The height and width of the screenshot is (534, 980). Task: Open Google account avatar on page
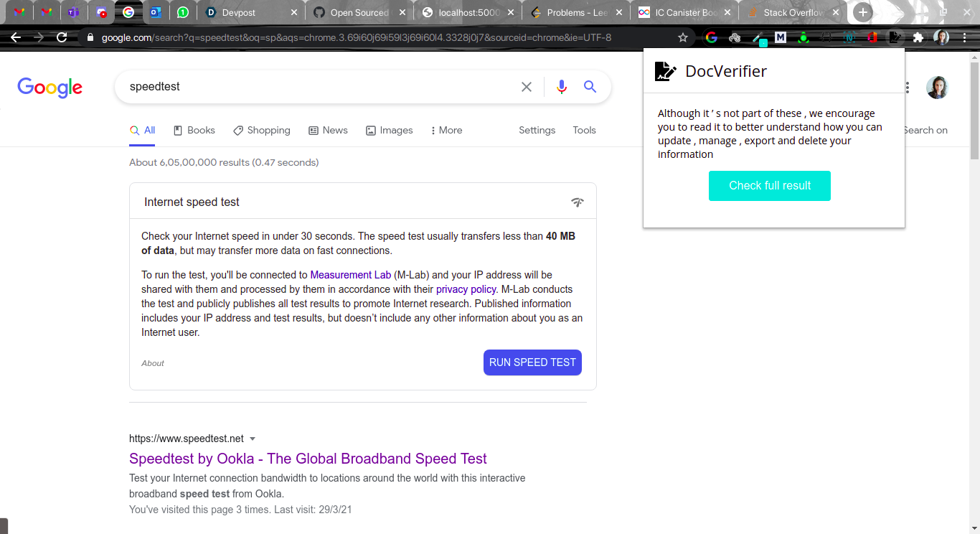point(937,88)
